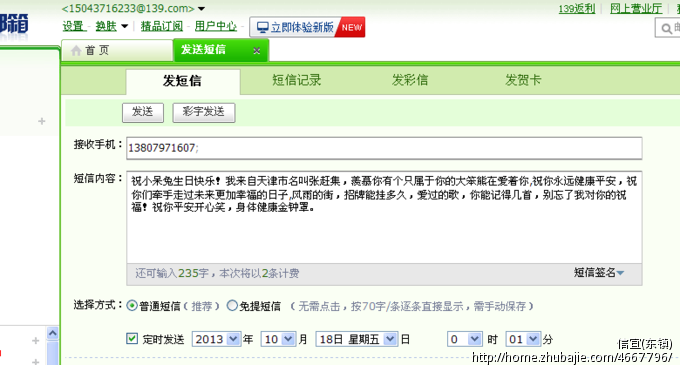Open 网上营业厅 link
Screen dimensions: 680x365
636,8
